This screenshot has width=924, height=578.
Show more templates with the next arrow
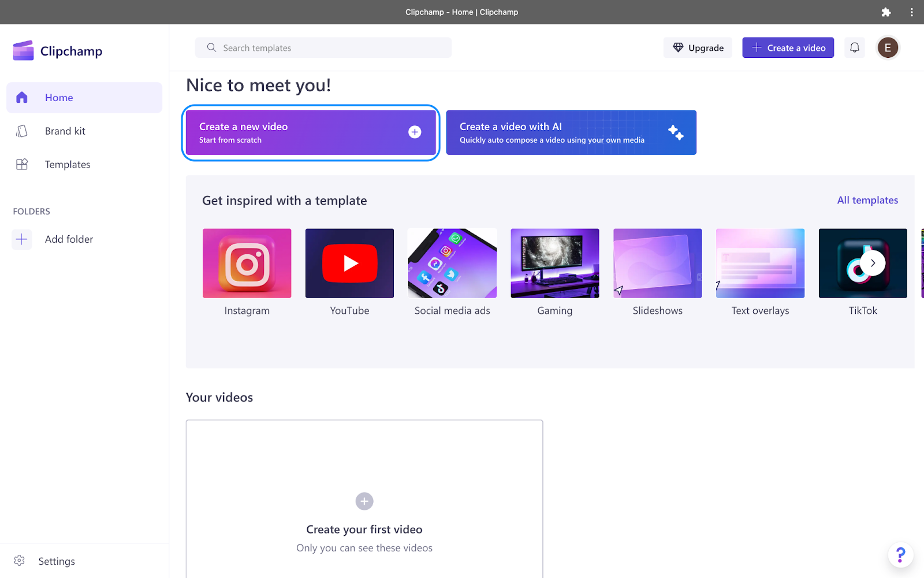(873, 263)
